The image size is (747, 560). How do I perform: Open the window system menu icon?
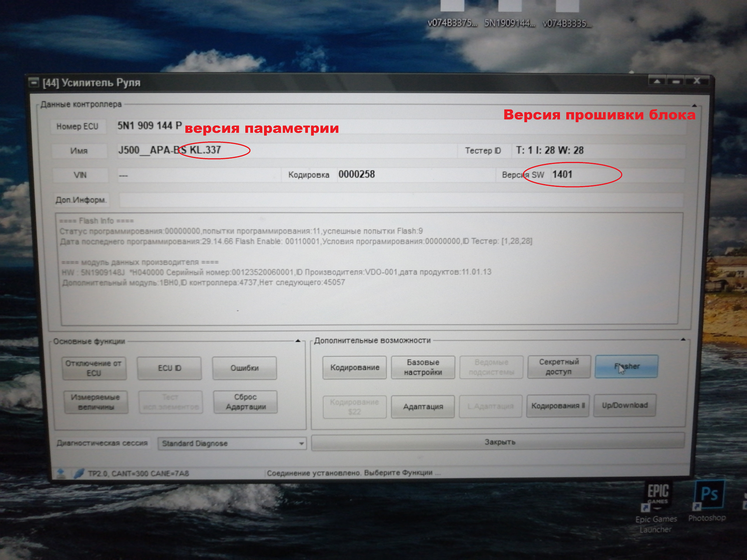pos(34,82)
